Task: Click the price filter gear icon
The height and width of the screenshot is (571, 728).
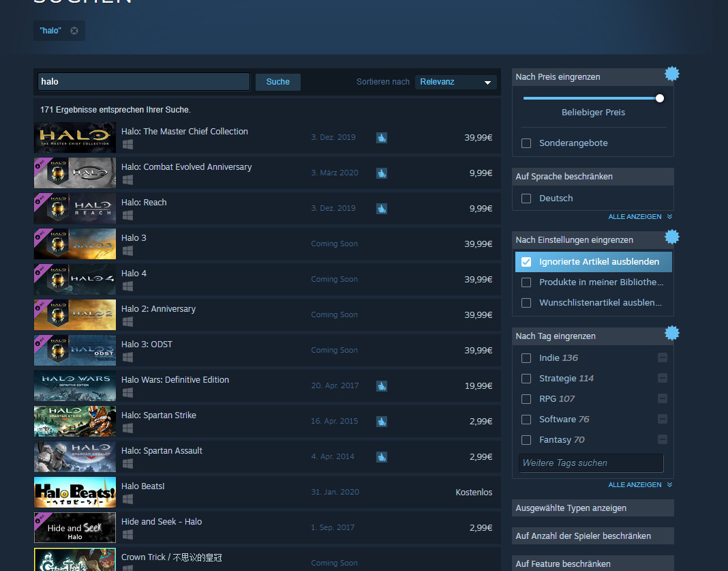Action: tap(672, 74)
